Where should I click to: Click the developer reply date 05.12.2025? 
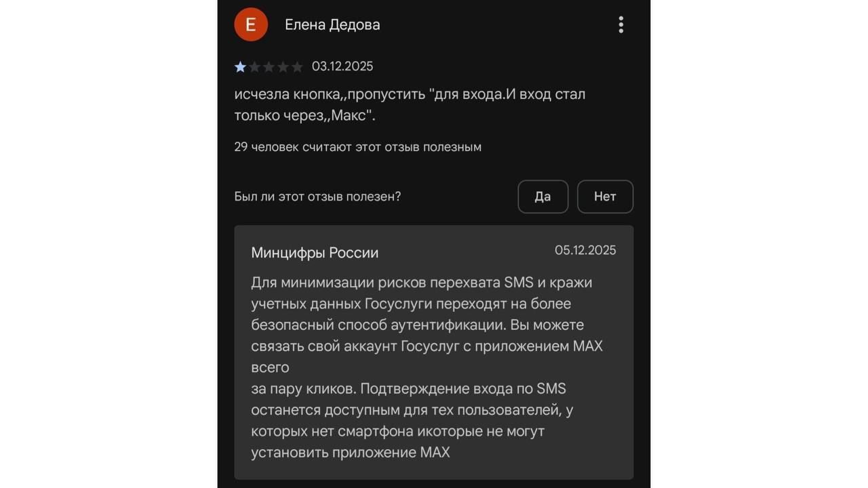point(585,250)
